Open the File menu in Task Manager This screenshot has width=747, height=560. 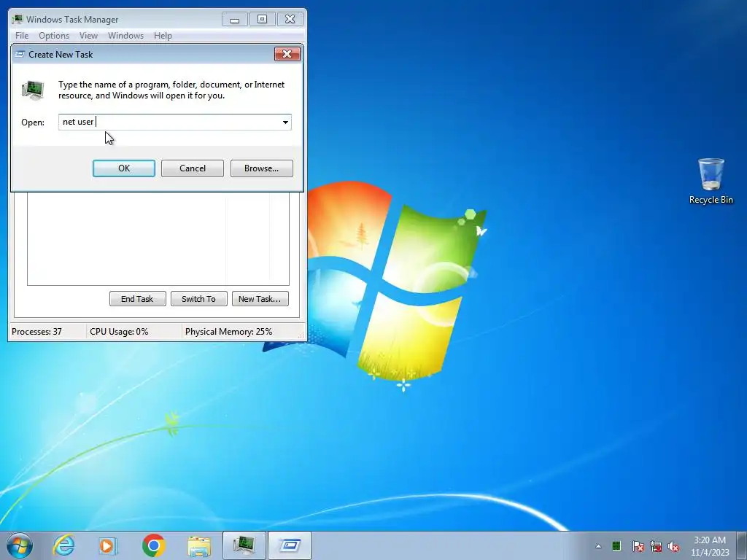(x=22, y=36)
